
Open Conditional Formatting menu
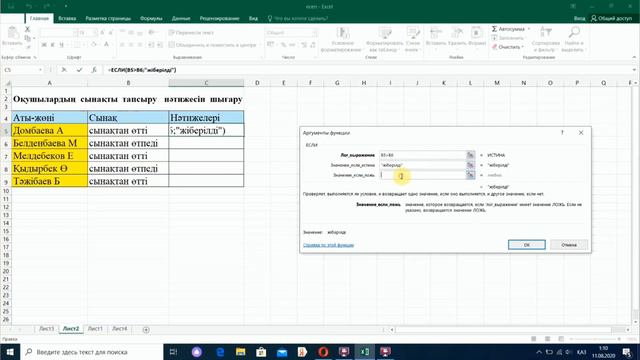(x=342, y=40)
